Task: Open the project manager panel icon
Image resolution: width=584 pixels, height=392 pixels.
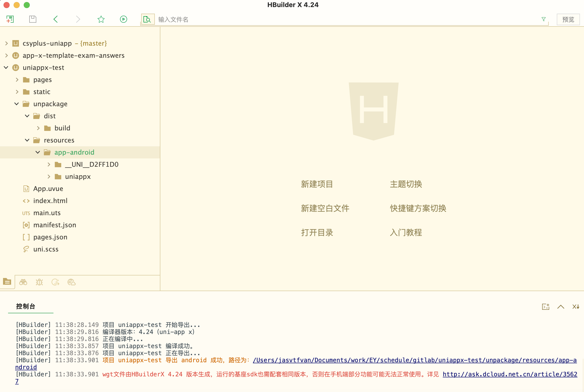Action: click(7, 282)
